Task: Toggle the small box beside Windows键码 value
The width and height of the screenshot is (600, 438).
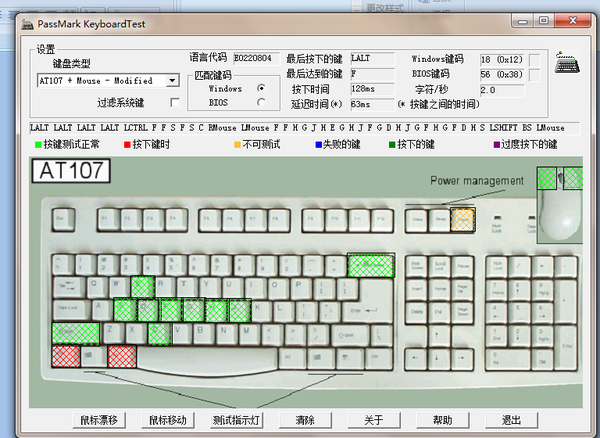Action: (535, 60)
